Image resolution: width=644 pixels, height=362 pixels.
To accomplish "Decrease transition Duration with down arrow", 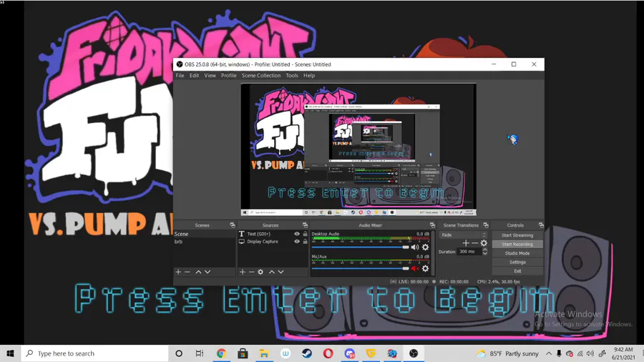I will pos(484,254).
